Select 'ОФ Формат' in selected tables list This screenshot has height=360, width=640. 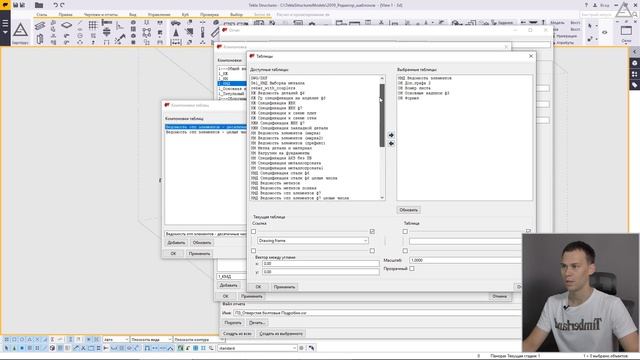point(409,98)
